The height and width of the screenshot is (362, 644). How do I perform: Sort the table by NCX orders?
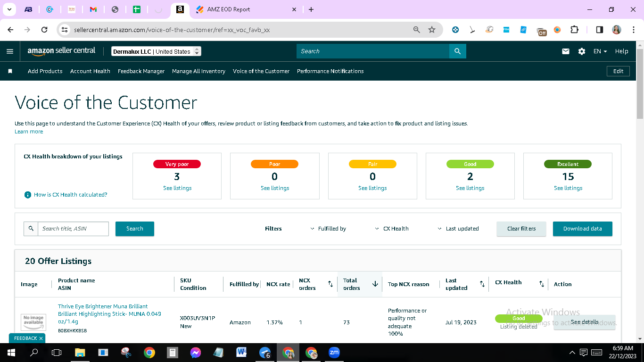click(x=330, y=284)
